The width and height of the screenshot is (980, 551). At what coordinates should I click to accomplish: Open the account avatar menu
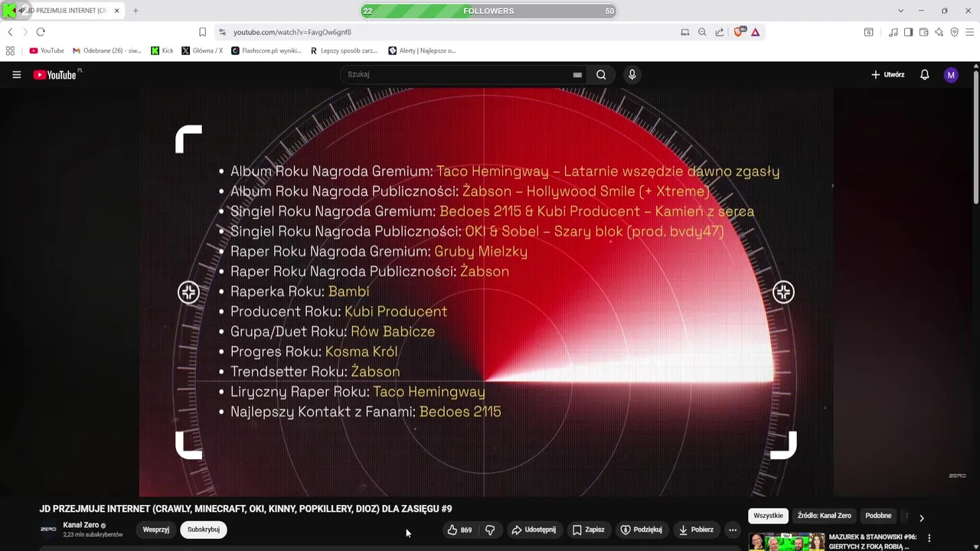[x=951, y=74]
